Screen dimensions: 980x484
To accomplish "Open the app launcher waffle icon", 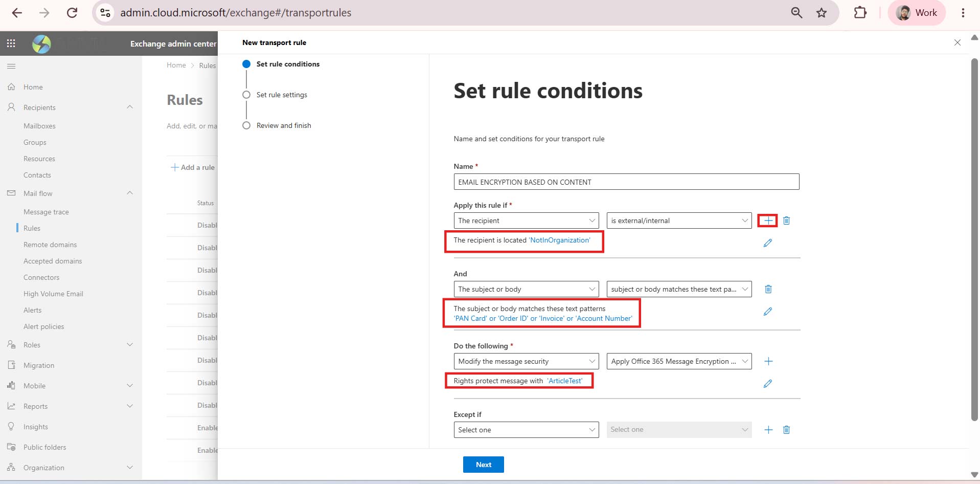I will coord(11,43).
